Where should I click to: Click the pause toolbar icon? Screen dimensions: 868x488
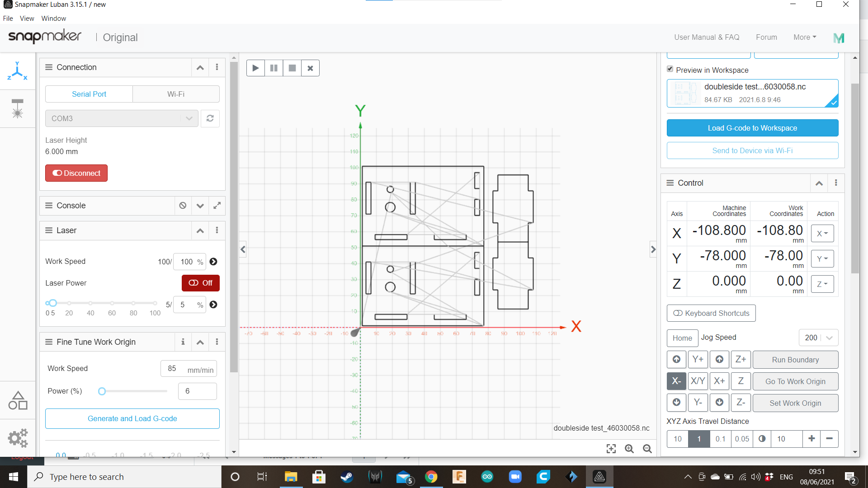point(274,68)
